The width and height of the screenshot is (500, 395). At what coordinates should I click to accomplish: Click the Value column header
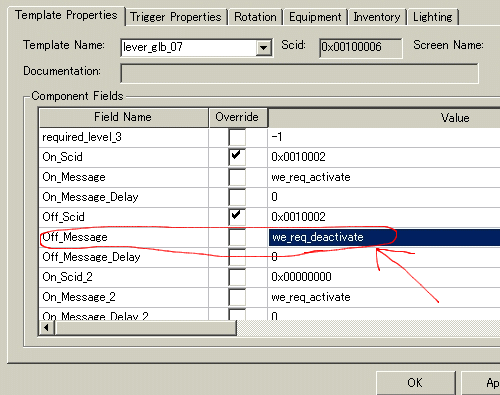(x=384, y=118)
